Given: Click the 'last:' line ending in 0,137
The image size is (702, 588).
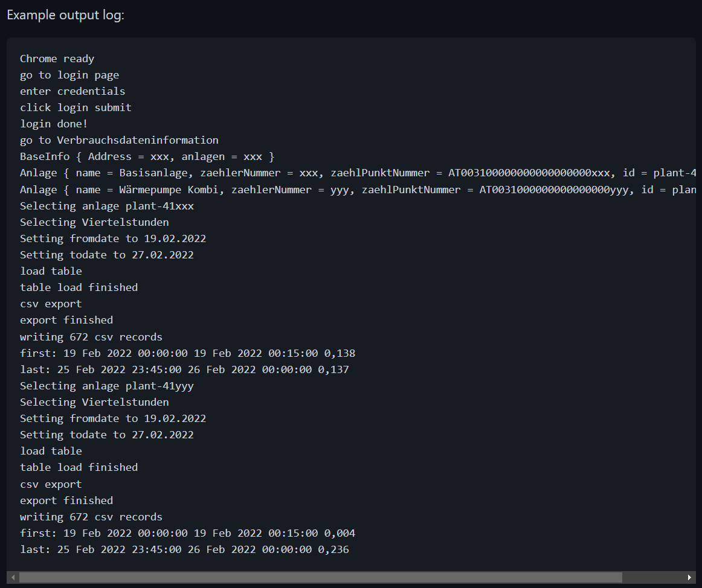Looking at the screenshot, I should pyautogui.click(x=184, y=369).
